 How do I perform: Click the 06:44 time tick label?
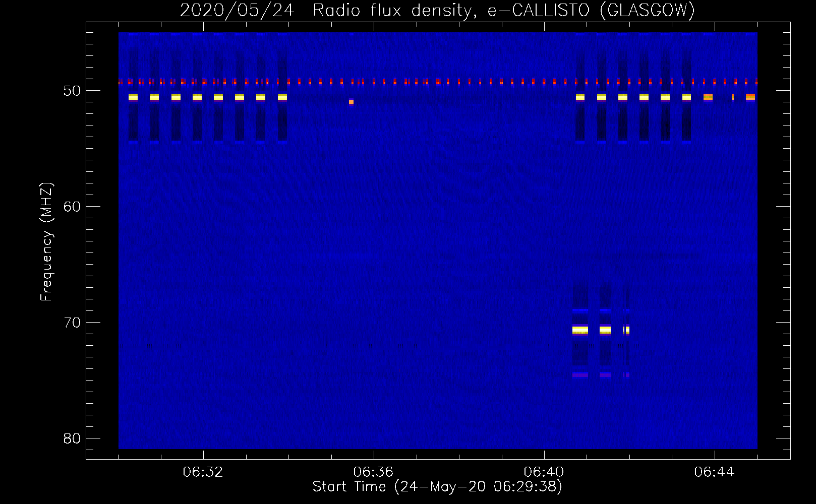(x=715, y=472)
